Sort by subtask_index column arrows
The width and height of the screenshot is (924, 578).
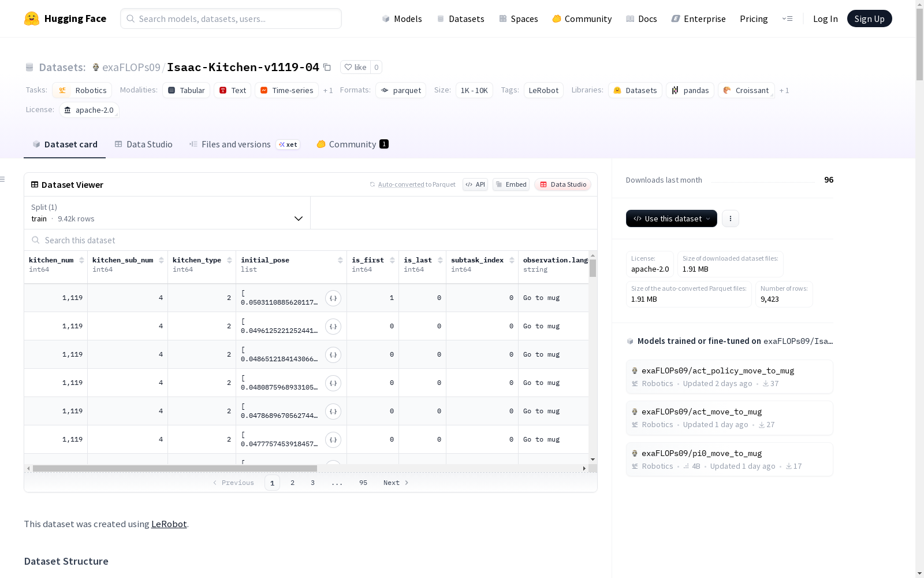coord(512,260)
